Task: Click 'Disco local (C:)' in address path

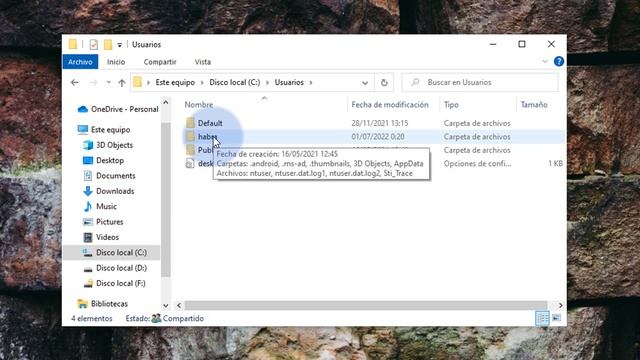Action: click(235, 82)
